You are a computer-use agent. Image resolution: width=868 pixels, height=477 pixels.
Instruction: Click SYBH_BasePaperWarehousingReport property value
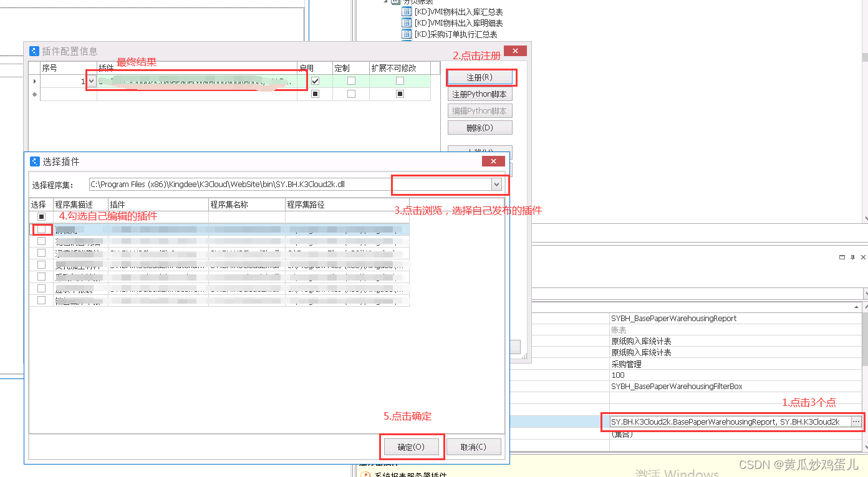(x=673, y=318)
